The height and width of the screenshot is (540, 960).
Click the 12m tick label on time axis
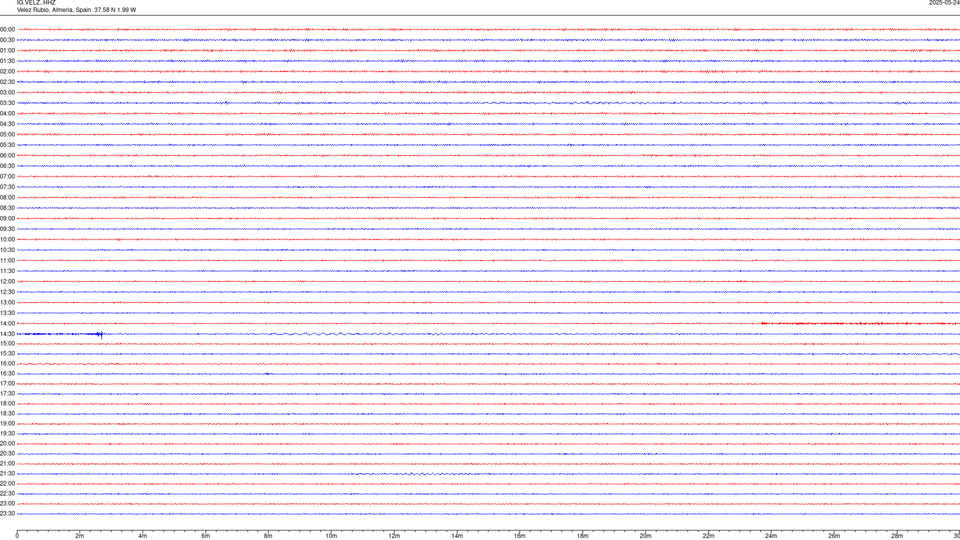(x=394, y=536)
